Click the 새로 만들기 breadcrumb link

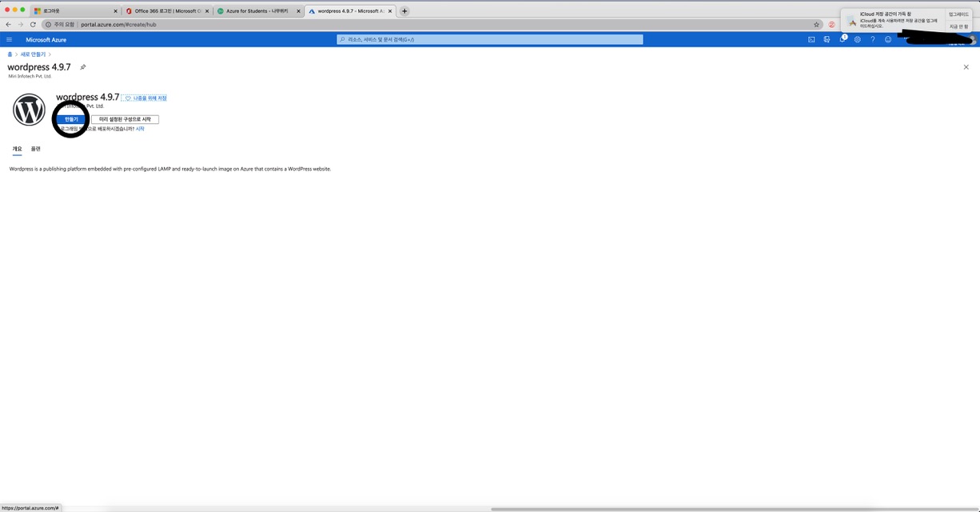coord(33,54)
